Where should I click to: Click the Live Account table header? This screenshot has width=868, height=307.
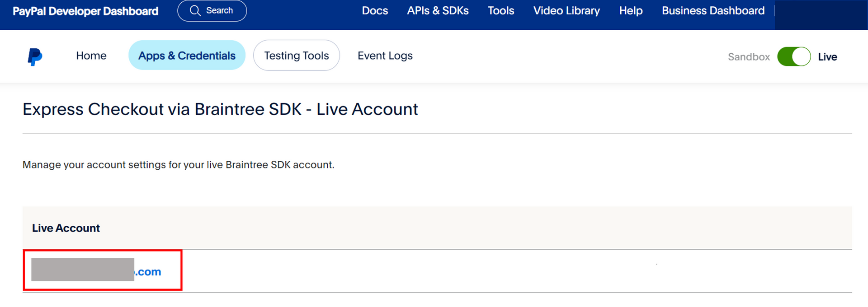point(66,228)
